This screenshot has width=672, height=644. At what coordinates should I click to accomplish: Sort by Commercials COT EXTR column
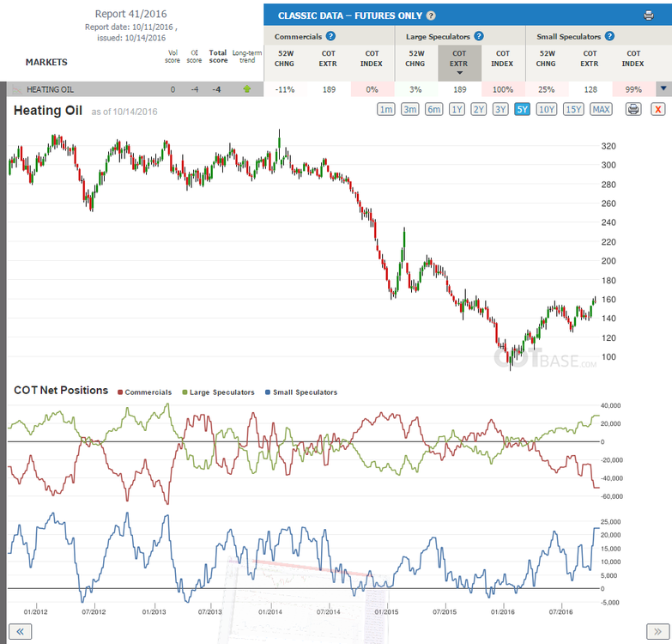328,58
